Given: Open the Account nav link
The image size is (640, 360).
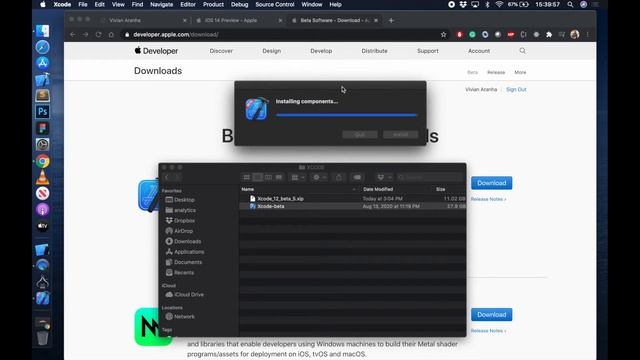Looking at the screenshot, I should click(479, 51).
